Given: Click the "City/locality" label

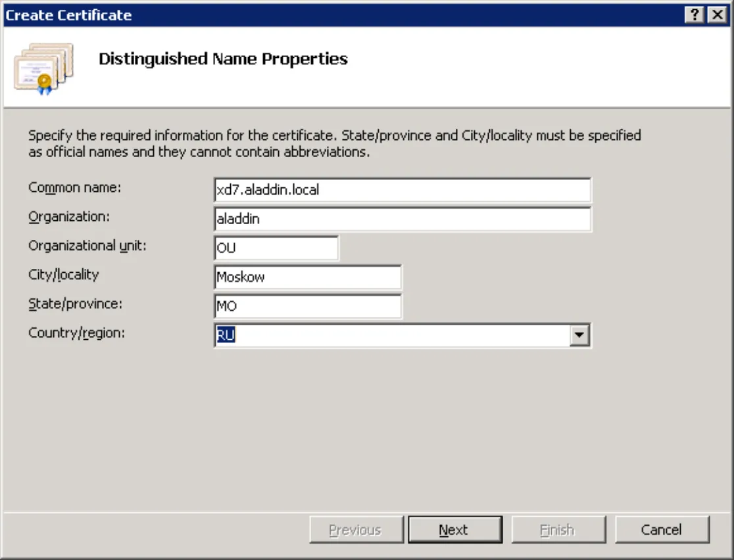Looking at the screenshot, I should point(64,275).
